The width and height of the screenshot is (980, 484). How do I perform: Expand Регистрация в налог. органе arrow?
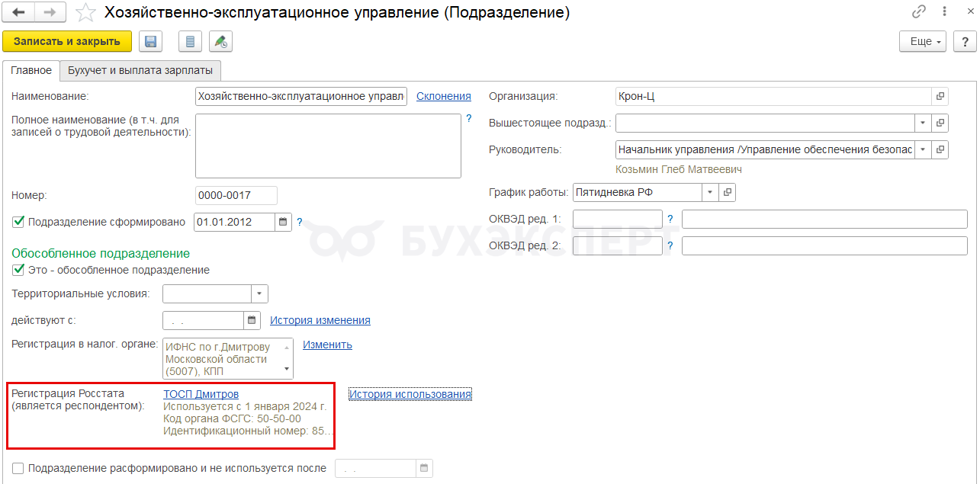click(288, 370)
